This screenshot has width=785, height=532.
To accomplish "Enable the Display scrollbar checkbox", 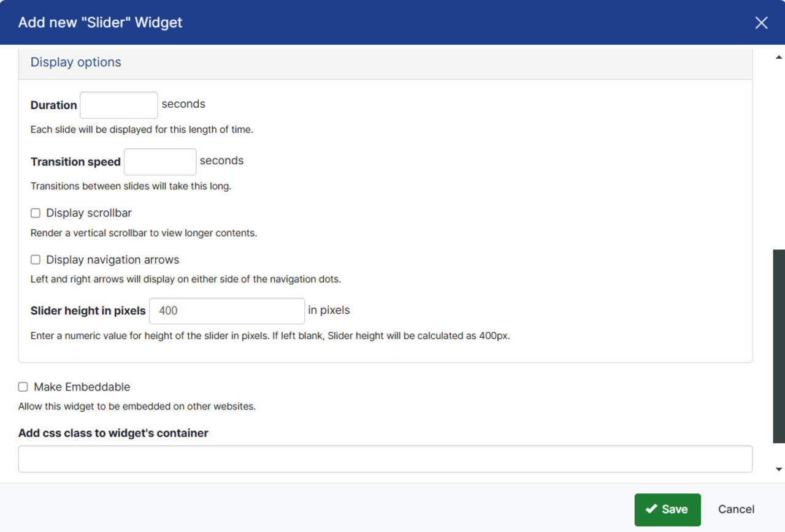I will pyautogui.click(x=36, y=213).
